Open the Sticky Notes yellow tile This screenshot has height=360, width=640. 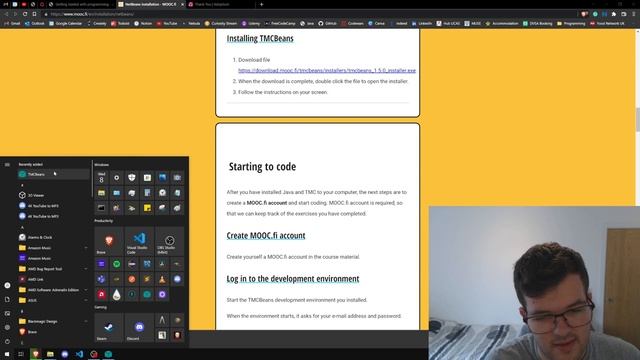click(147, 208)
